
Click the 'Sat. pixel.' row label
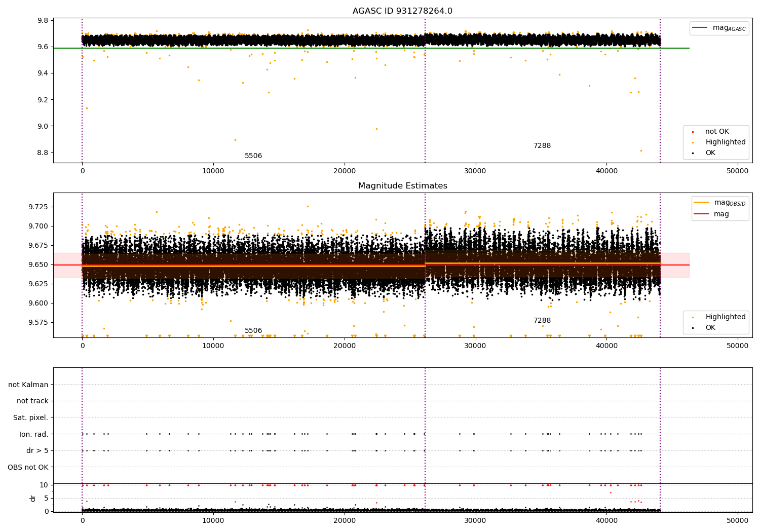click(31, 417)
